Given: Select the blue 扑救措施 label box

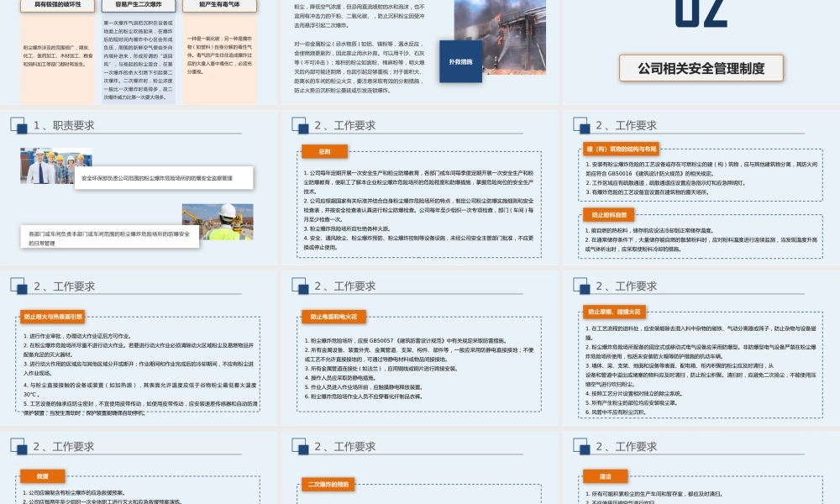Looking at the screenshot, I should click(x=460, y=61).
